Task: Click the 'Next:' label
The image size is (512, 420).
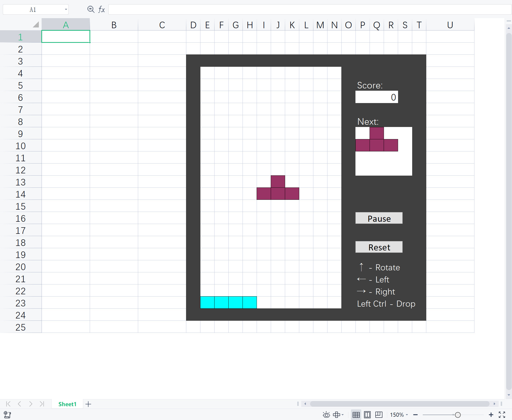Action: [368, 122]
